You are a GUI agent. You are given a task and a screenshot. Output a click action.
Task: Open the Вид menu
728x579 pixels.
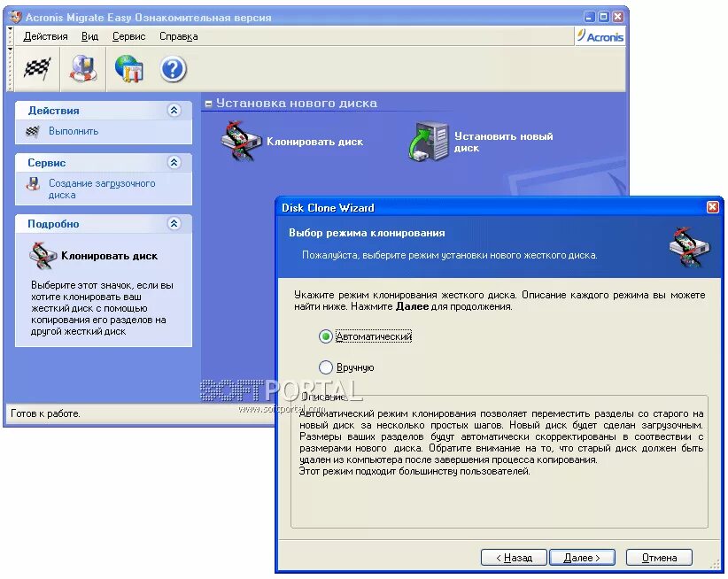89,36
